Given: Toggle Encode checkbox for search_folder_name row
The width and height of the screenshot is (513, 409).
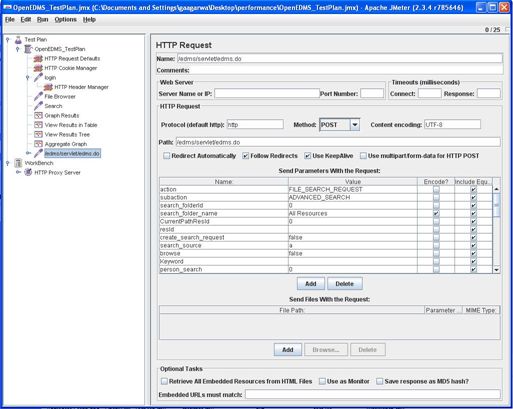Looking at the screenshot, I should click(436, 213).
